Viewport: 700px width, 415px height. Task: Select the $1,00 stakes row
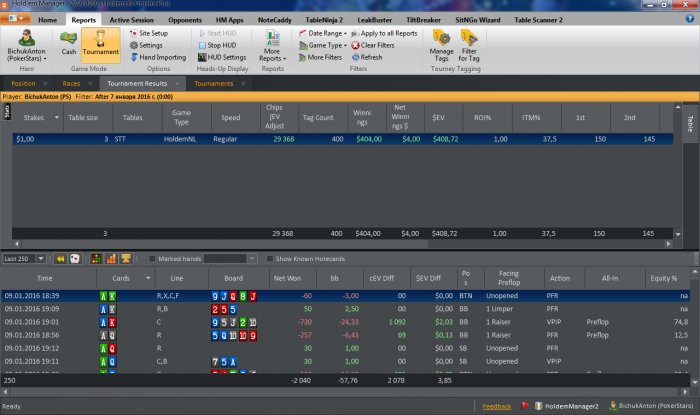[x=342, y=139]
